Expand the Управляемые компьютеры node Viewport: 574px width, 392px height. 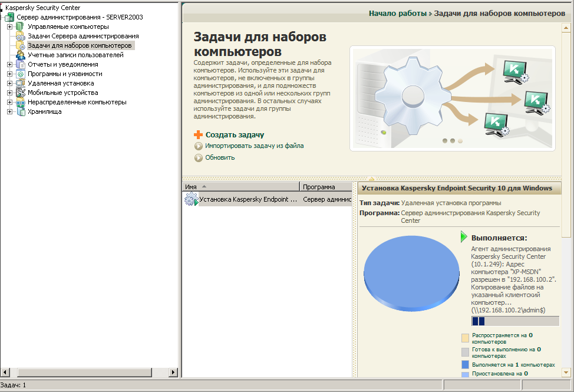pos(9,27)
